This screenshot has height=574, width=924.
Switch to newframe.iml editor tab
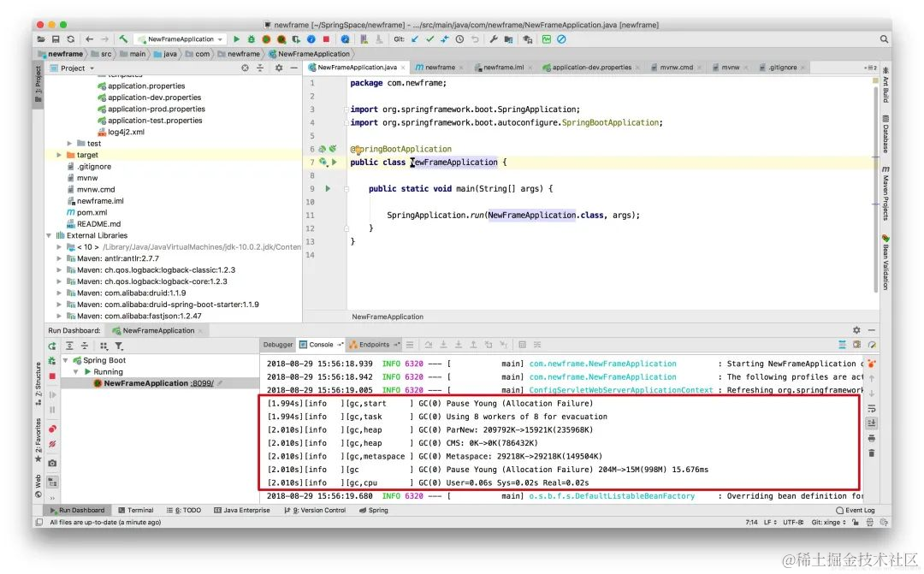tap(503, 68)
